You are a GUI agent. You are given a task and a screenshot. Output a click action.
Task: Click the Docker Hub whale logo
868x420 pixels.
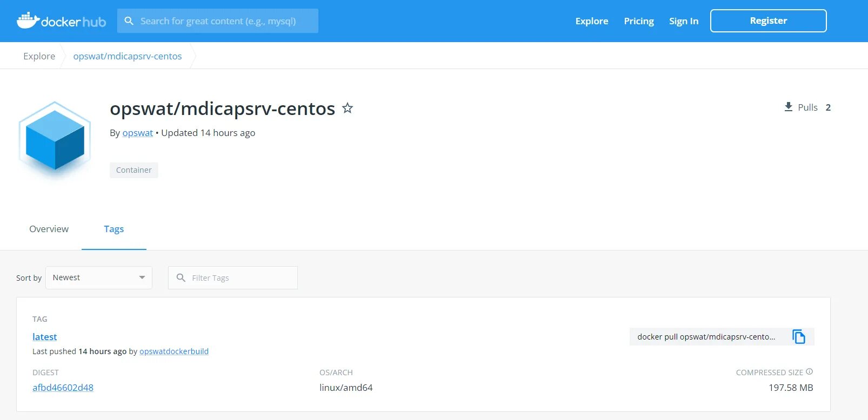tap(61, 21)
